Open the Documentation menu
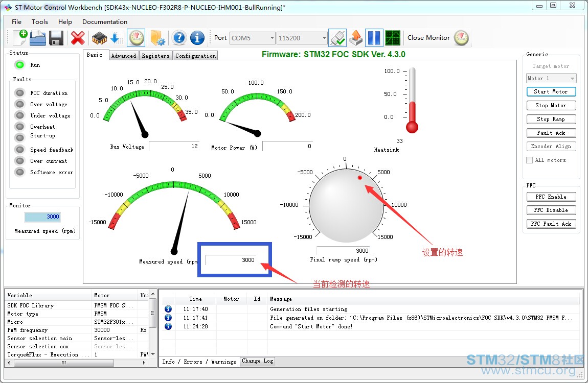Viewport: 588px width, 383px height. (105, 22)
